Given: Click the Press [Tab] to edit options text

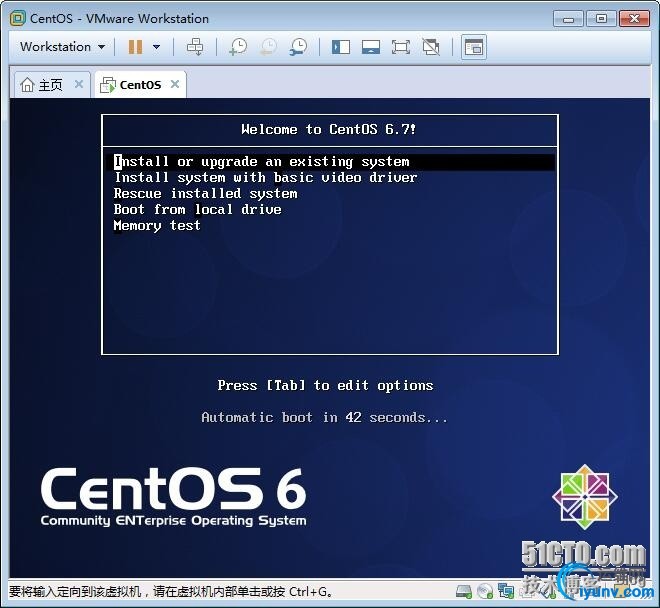Looking at the screenshot, I should [325, 386].
